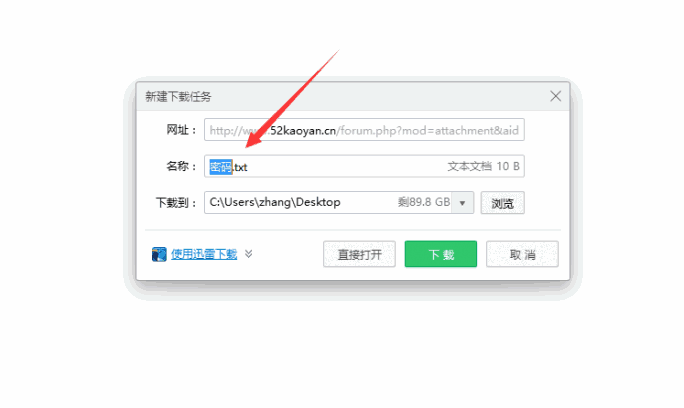This screenshot has height=408, width=684.
Task: Close the 新建下载任务 dialog
Action: pyautogui.click(x=555, y=96)
